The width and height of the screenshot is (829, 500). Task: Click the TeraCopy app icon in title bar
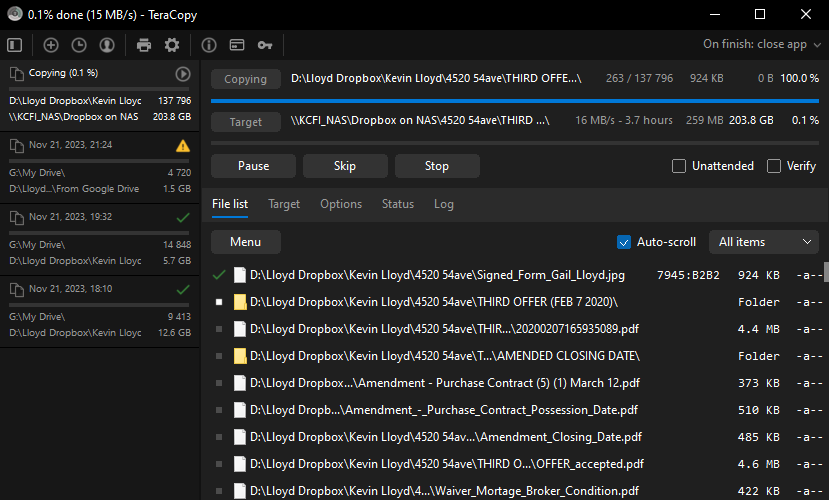pos(15,14)
